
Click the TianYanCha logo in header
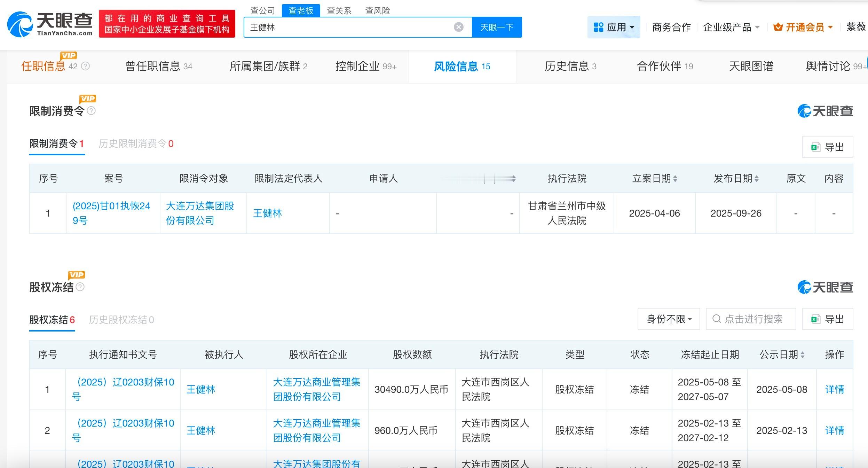[x=50, y=24]
